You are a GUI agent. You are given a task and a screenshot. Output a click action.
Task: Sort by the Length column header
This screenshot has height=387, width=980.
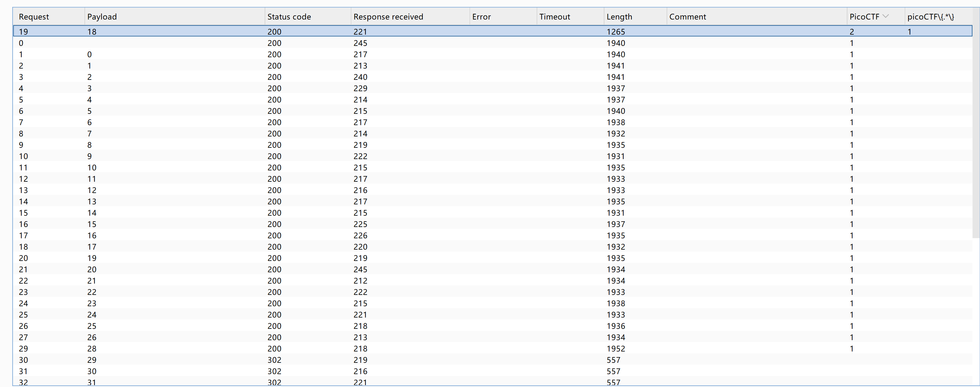pos(635,17)
